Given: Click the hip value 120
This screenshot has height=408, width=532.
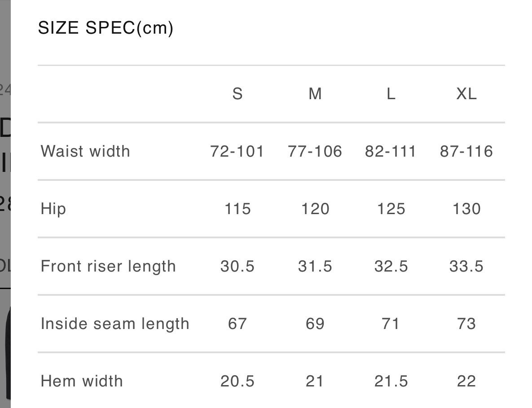Looking at the screenshot, I should (315, 209).
